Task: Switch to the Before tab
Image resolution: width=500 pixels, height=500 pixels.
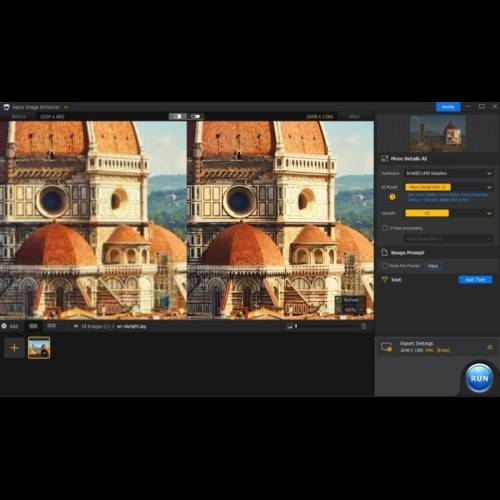Action: (x=19, y=117)
